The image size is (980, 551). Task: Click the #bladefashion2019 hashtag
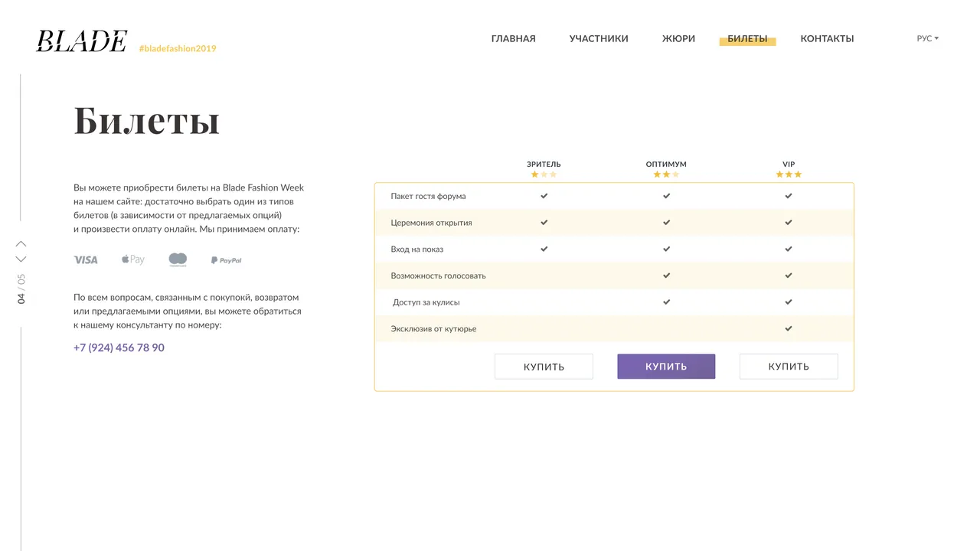tap(178, 49)
